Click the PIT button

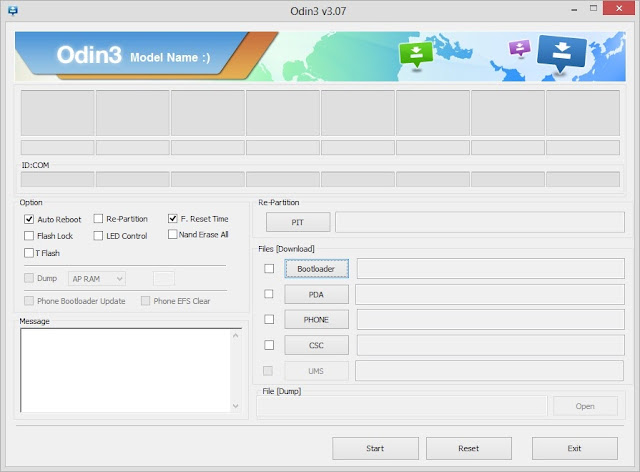(x=298, y=222)
